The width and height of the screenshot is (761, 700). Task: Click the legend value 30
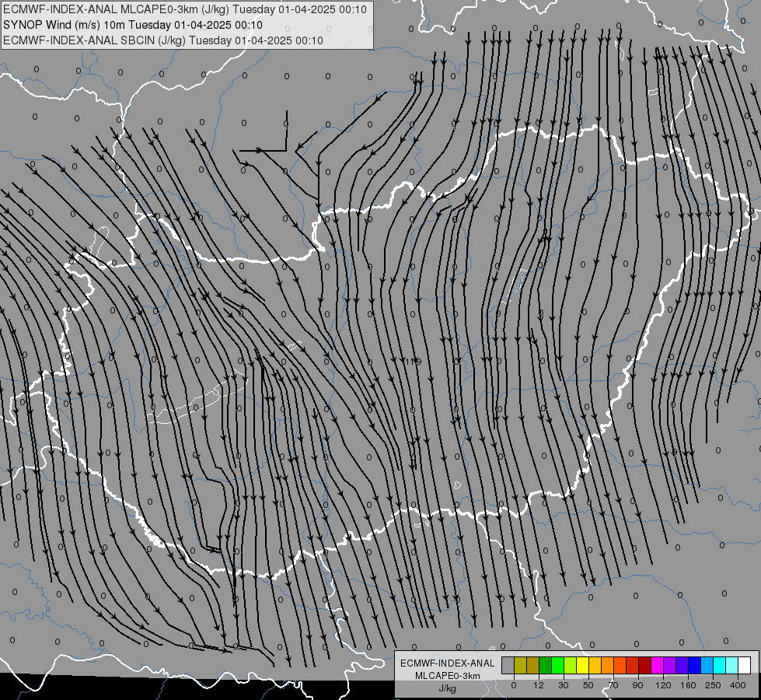(x=564, y=685)
